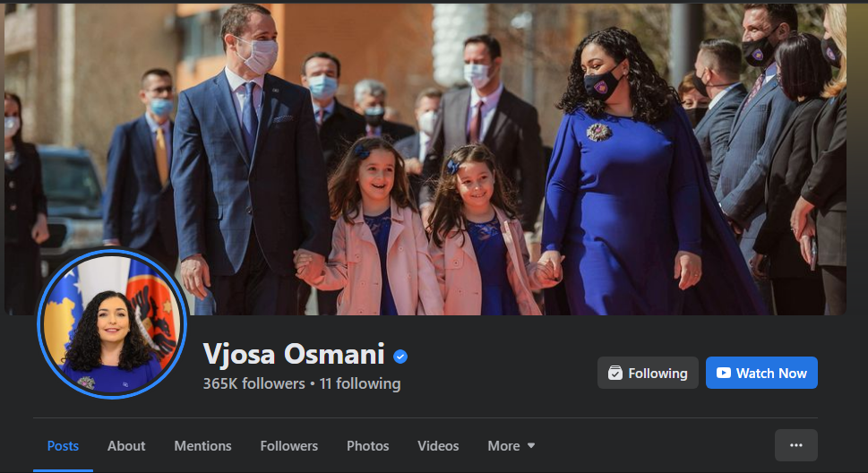868x473 pixels.
Task: Click the Vjosa Osmani page name
Action: (294, 354)
